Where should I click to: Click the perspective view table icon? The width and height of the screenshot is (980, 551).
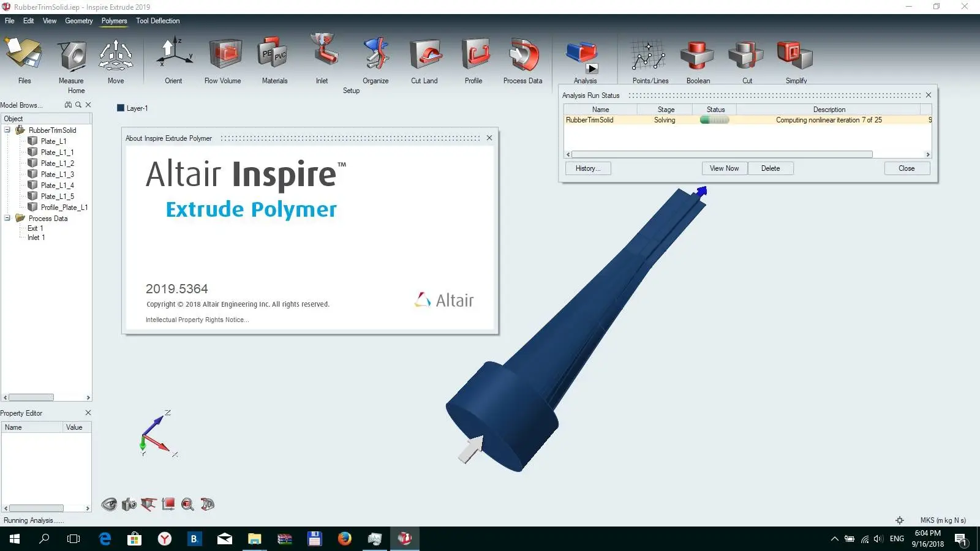click(148, 504)
